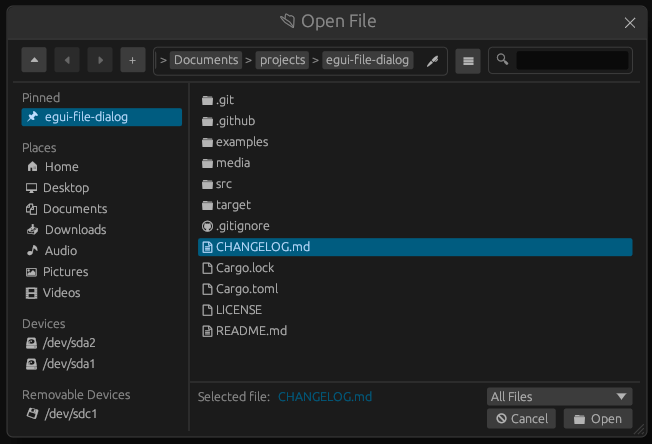Go back with the left arrow button
This screenshot has height=444, width=652.
click(66, 61)
